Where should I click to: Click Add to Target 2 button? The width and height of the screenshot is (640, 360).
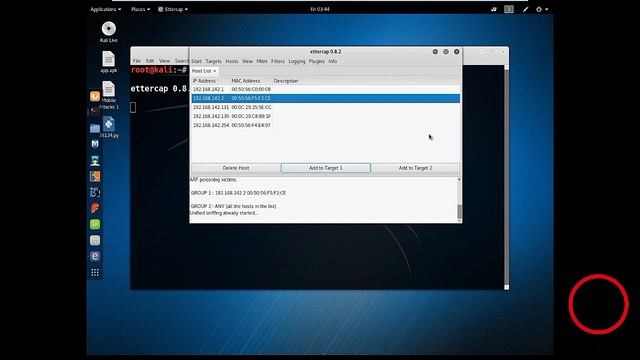tap(416, 168)
